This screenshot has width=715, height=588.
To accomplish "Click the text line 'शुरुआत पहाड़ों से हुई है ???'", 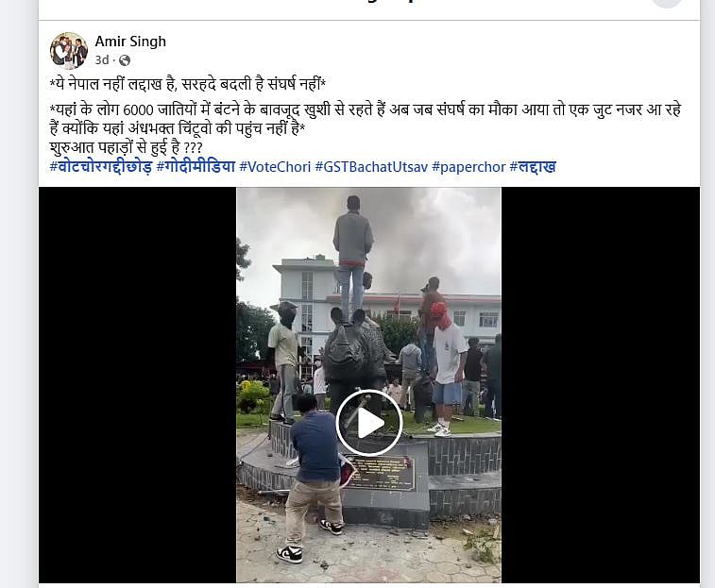I will (x=126, y=147).
